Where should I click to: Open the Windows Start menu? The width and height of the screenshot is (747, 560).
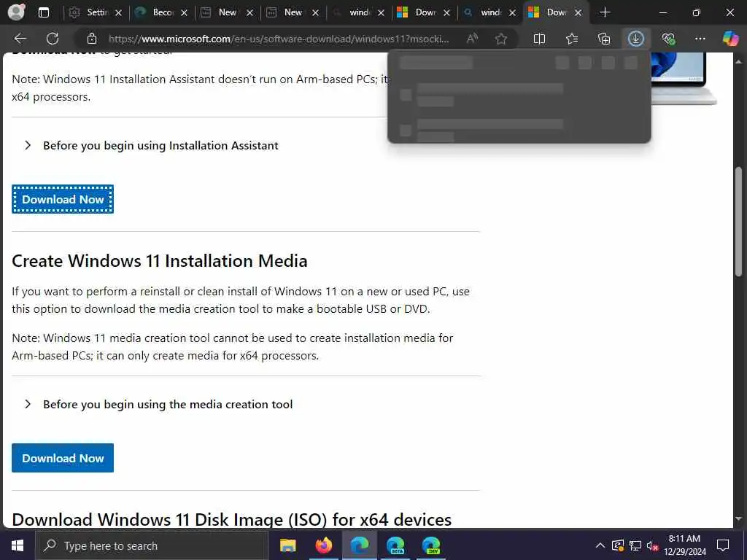[x=18, y=545]
